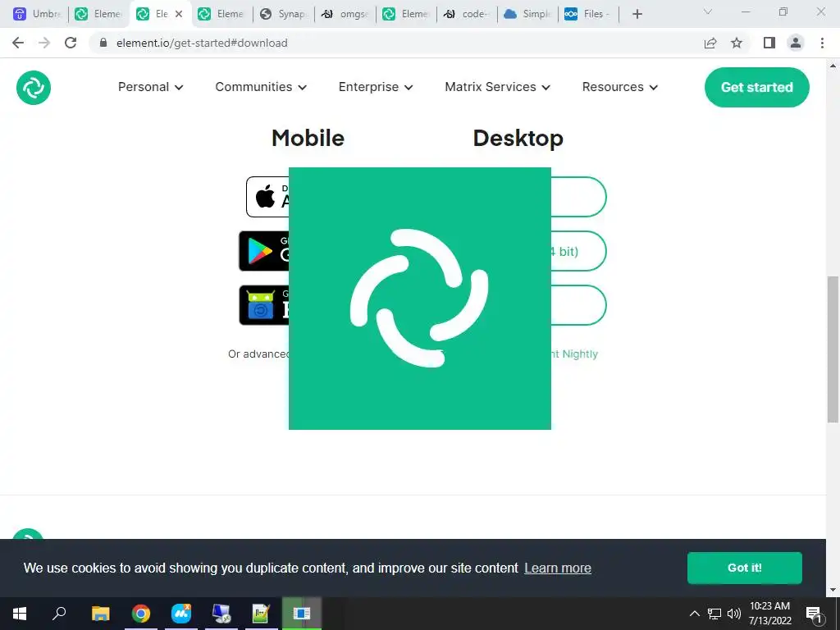840x630 pixels.
Task: Click the large Element splash logo
Action: point(419,299)
